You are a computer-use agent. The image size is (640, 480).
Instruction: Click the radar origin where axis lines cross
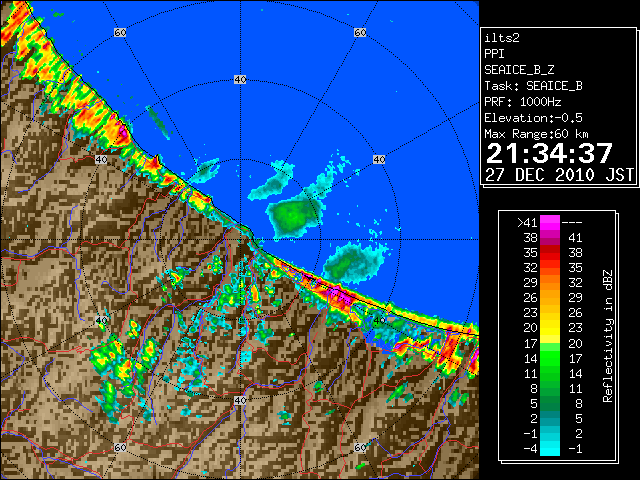coord(240,240)
